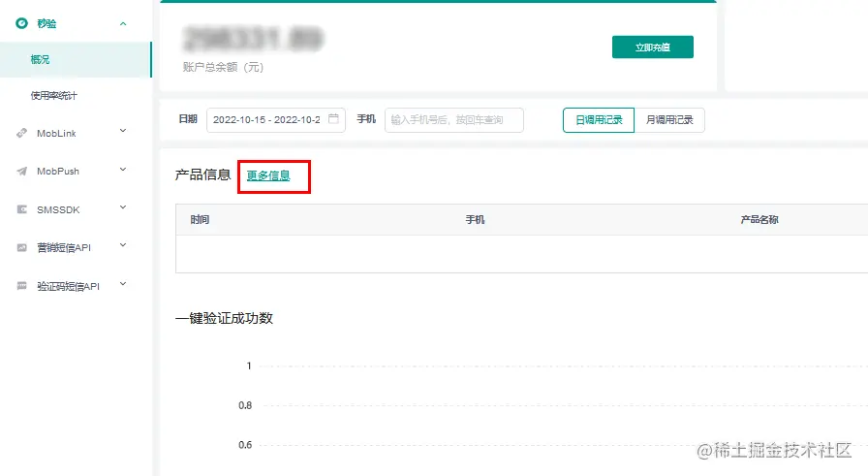Image resolution: width=868 pixels, height=476 pixels.
Task: Click the 产品名称 column header
Action: coord(759,219)
